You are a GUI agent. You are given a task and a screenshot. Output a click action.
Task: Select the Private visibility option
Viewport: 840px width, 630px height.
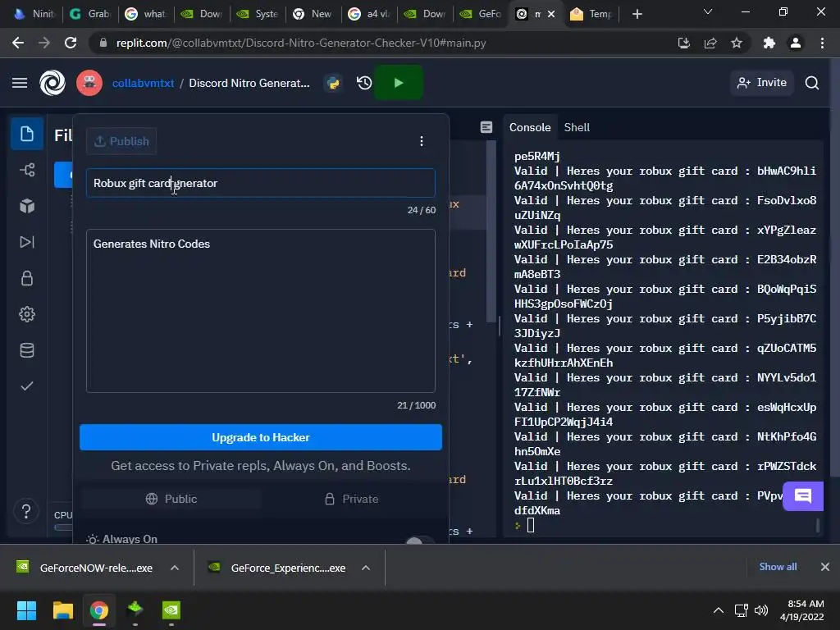352,499
